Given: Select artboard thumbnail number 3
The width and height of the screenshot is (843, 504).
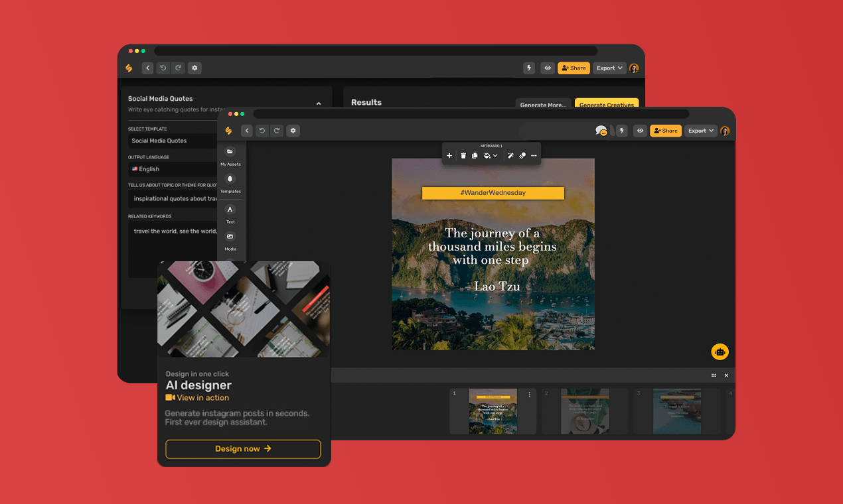Looking at the screenshot, I should [677, 411].
